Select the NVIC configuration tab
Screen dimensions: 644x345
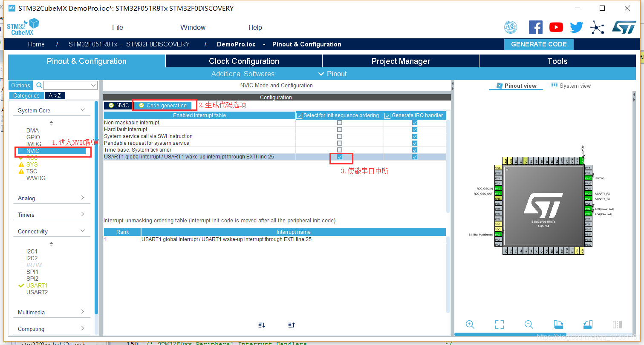point(119,105)
